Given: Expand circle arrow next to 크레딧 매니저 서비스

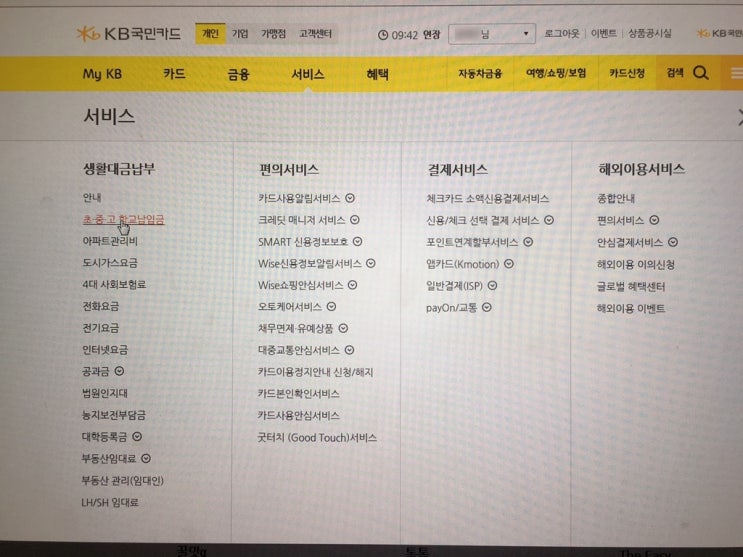Looking at the screenshot, I should pos(354,220).
